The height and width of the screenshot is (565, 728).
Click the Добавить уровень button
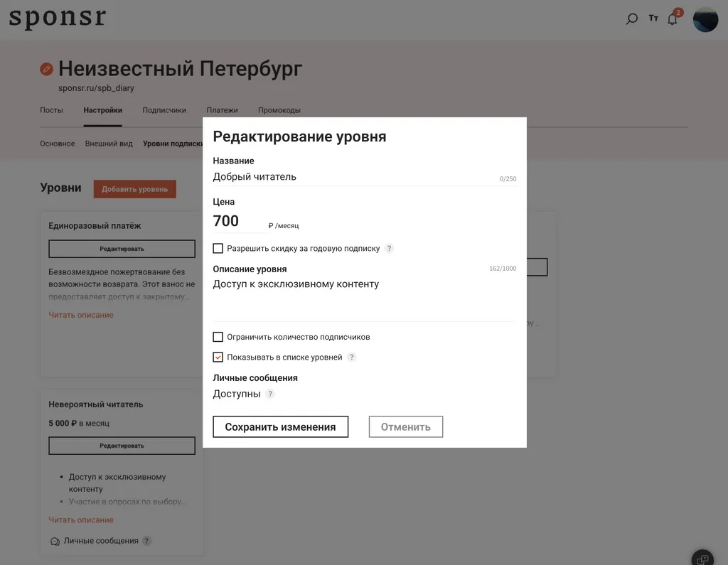(x=134, y=189)
